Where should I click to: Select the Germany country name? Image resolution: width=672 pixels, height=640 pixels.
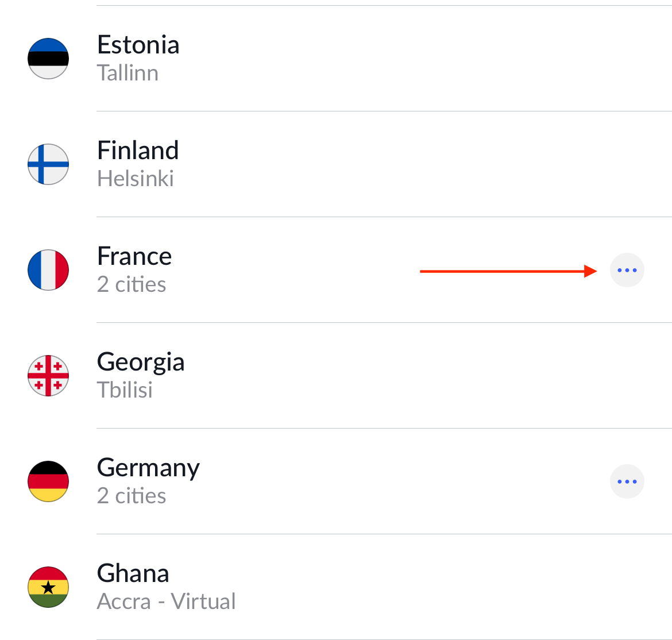148,469
